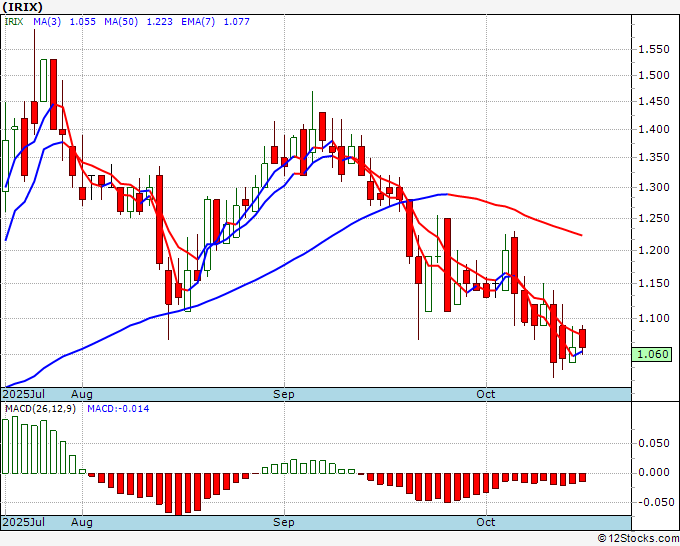The width and height of the screenshot is (680, 546).
Task: Click the EMA(7) value 1.077
Action: pos(237,21)
